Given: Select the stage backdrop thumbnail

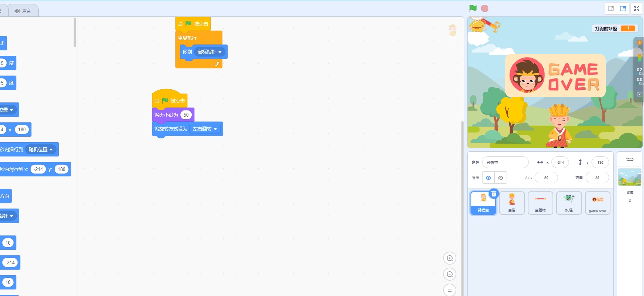Looking at the screenshot, I should pyautogui.click(x=630, y=178).
